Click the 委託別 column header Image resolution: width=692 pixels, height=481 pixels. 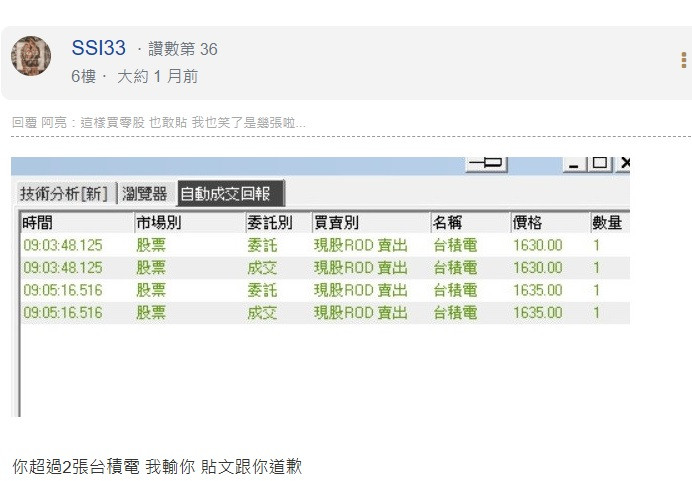coord(278,222)
